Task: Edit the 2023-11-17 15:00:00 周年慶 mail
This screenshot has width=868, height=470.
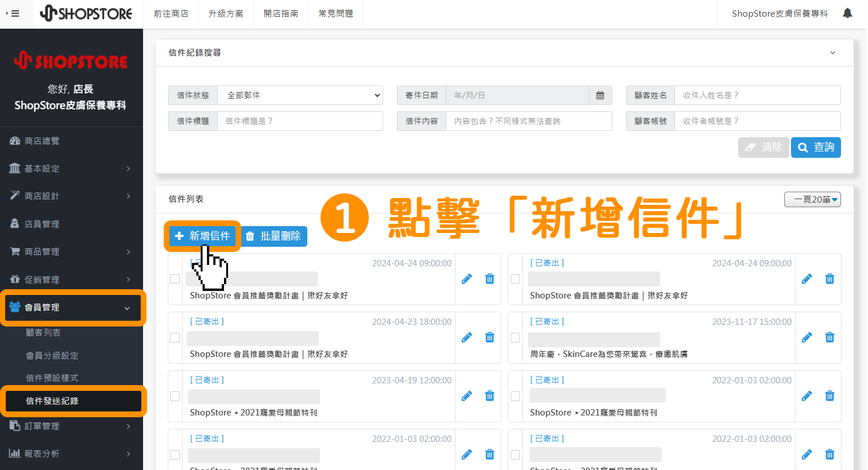Action: click(x=807, y=337)
